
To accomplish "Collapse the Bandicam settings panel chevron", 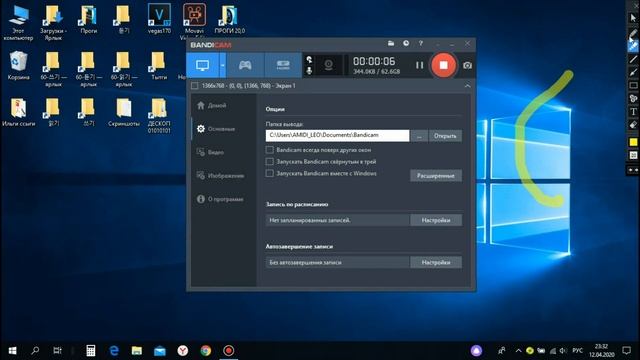I will [467, 86].
